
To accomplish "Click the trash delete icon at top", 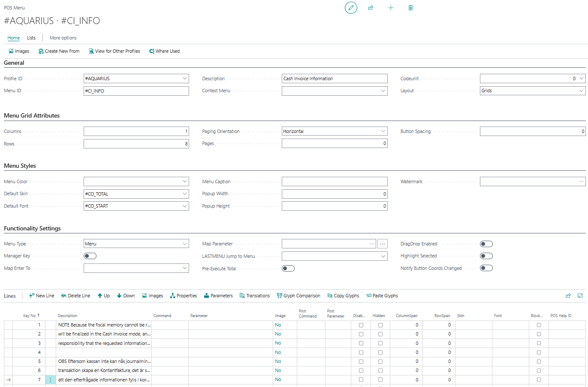I will coord(410,8).
